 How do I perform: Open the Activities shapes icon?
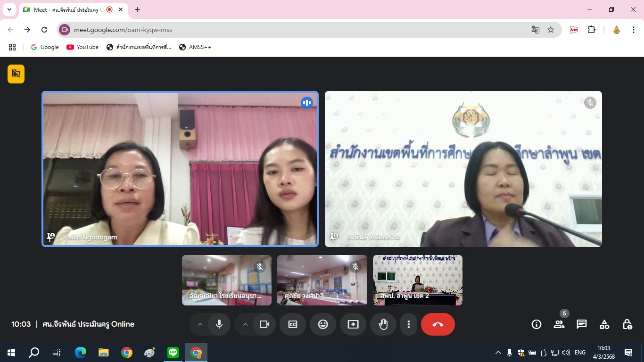[604, 324]
